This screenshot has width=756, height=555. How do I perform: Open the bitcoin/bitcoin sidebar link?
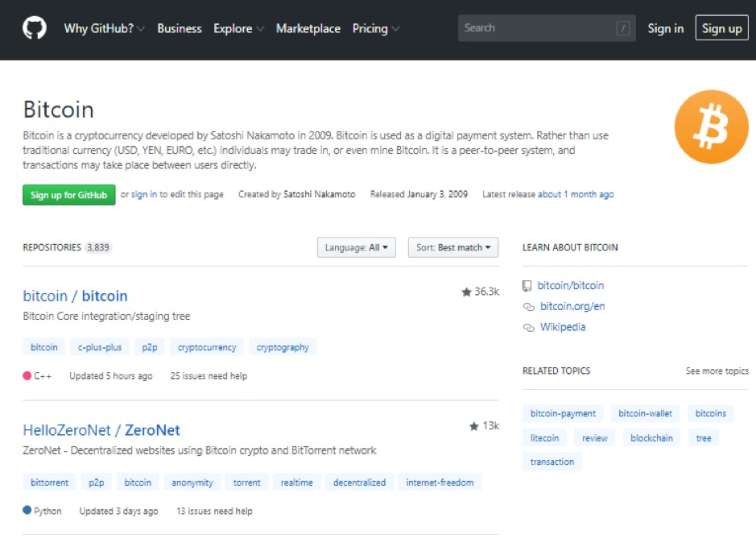coord(570,285)
